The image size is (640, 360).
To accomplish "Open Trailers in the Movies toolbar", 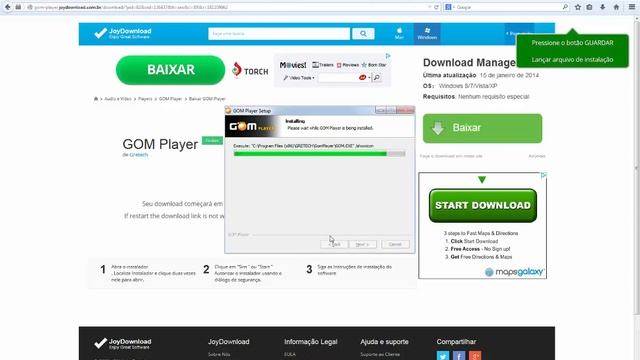I will 323,65.
